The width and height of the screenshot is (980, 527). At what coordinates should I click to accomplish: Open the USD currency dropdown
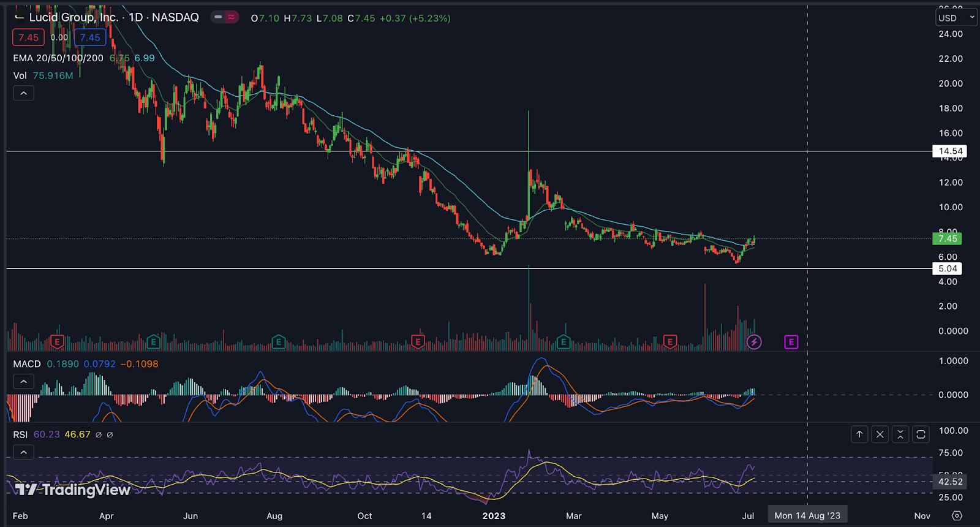point(956,18)
